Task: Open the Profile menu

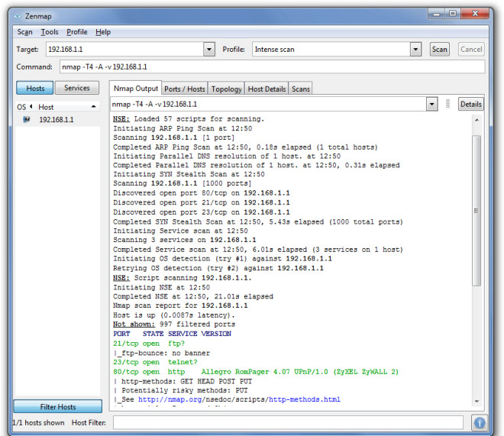Action: (77, 32)
